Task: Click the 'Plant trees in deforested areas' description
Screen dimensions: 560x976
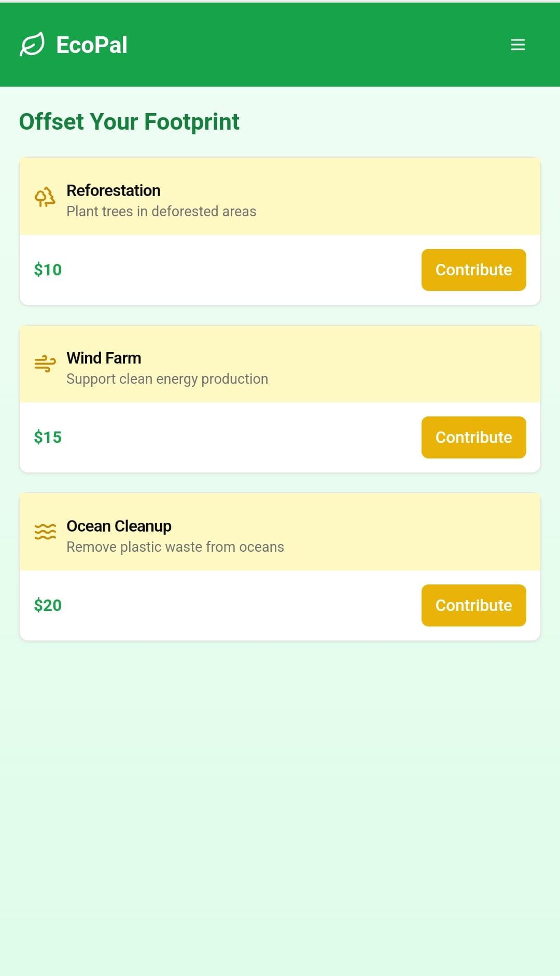Action: click(x=161, y=212)
